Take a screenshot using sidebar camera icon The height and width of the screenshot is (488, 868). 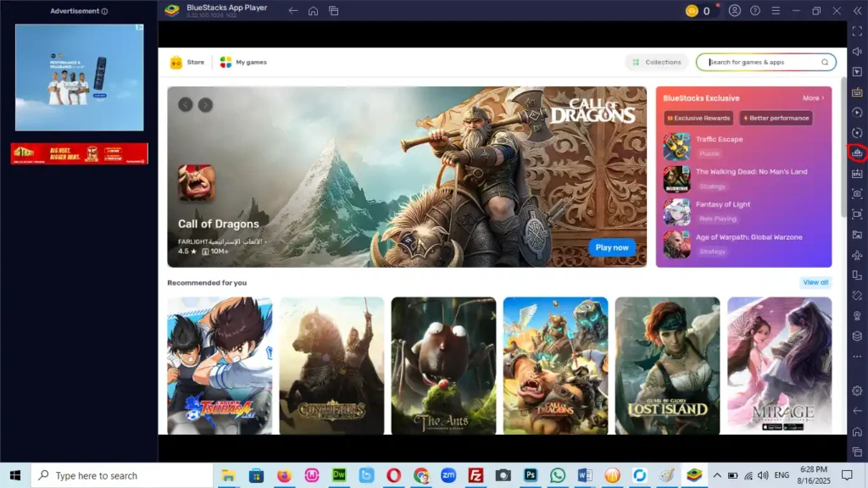(857, 193)
